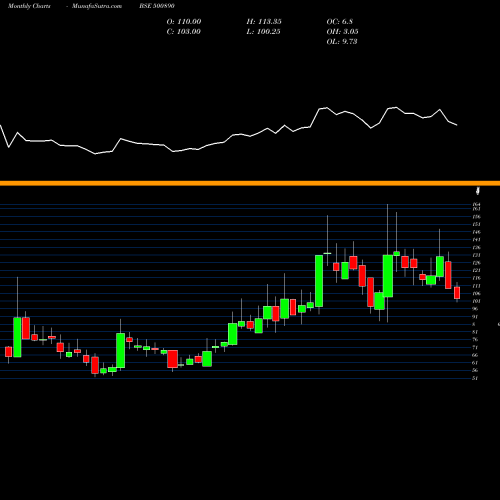
Task: Click the tall green candle with the longest upper wick
Action: point(388,276)
